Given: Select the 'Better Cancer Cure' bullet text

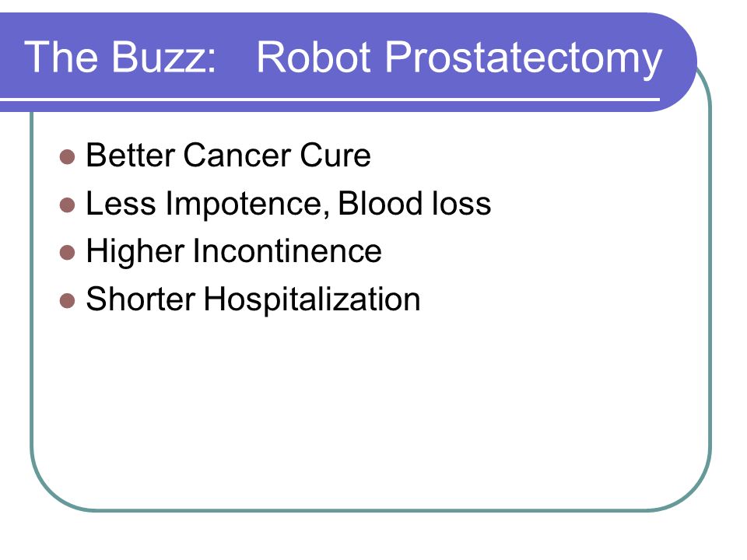Looking at the screenshot, I should pyautogui.click(x=228, y=155).
